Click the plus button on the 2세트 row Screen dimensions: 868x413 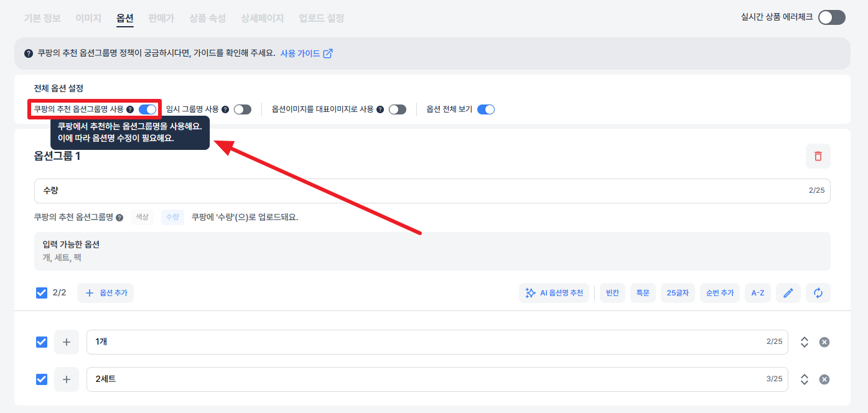pos(67,379)
